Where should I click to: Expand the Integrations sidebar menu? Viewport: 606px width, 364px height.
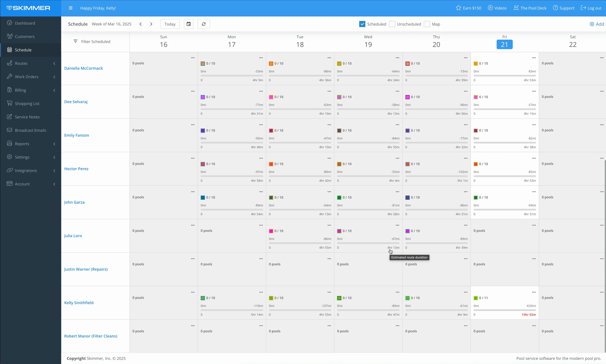point(31,170)
